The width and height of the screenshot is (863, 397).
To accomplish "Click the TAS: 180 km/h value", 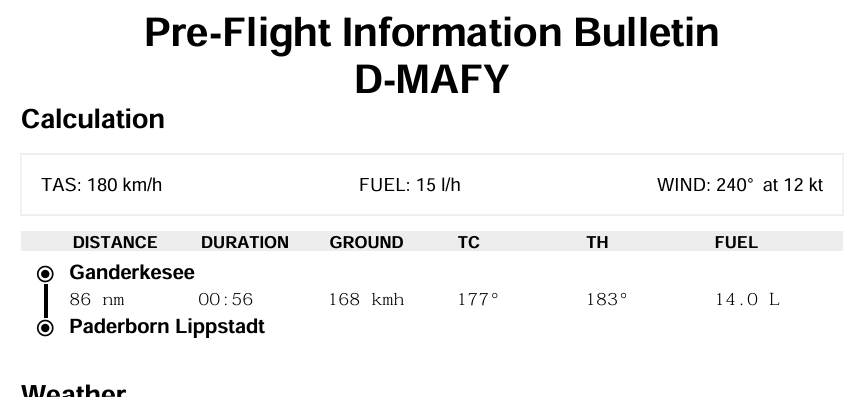I will click(x=102, y=185).
